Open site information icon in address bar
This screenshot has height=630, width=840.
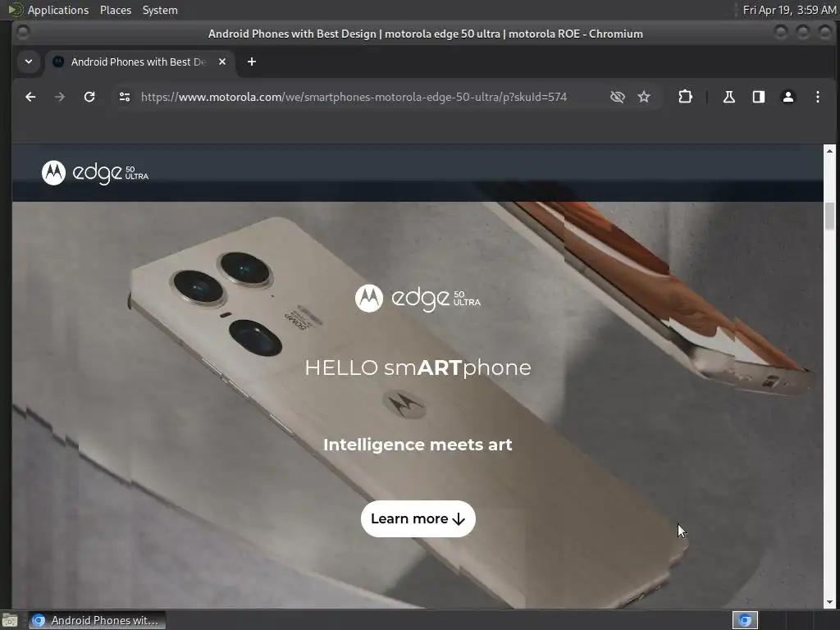coord(125,97)
